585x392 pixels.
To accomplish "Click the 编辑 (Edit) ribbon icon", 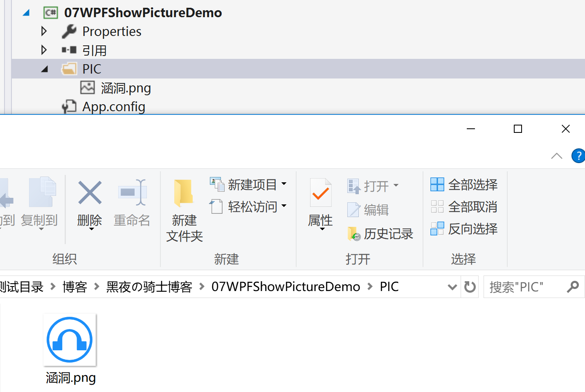I will (353, 210).
